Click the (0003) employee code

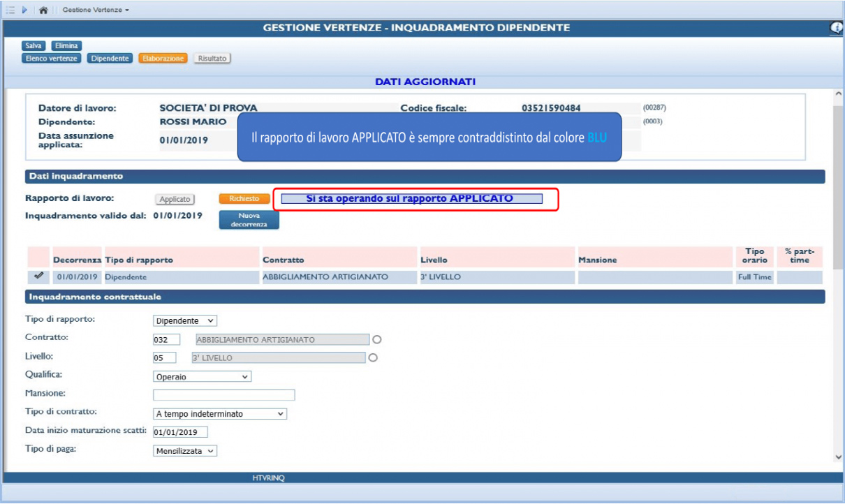(x=652, y=121)
